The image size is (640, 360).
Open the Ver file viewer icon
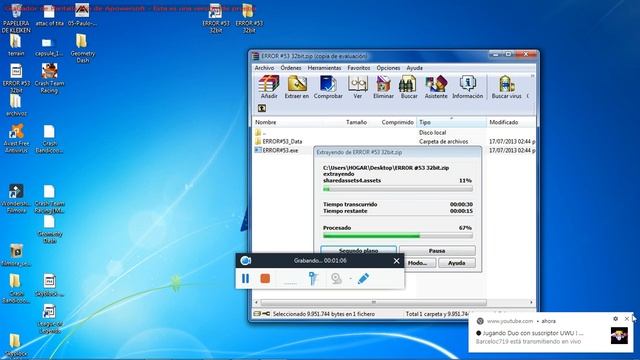pos(358,87)
